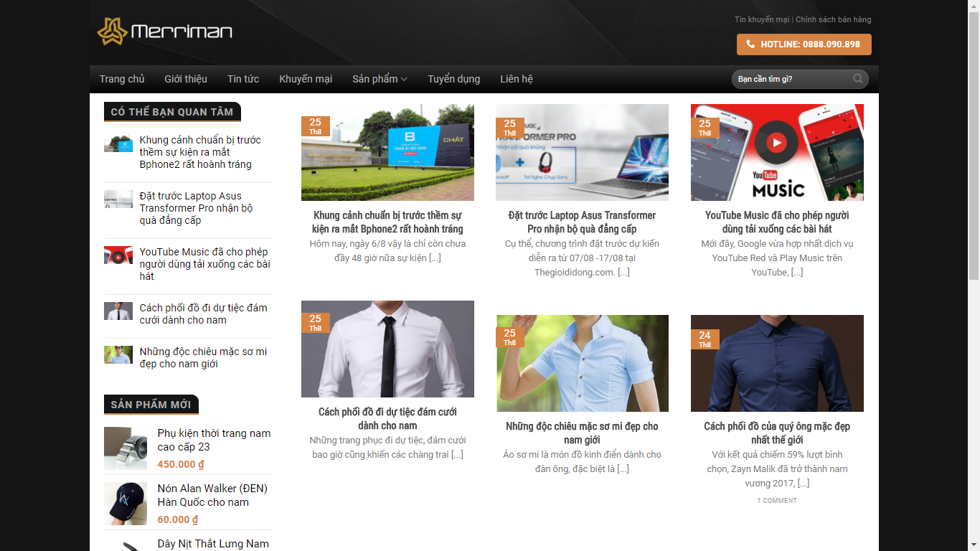The width and height of the screenshot is (980, 551).
Task: Click the belt buckle accessory product image
Action: [126, 448]
